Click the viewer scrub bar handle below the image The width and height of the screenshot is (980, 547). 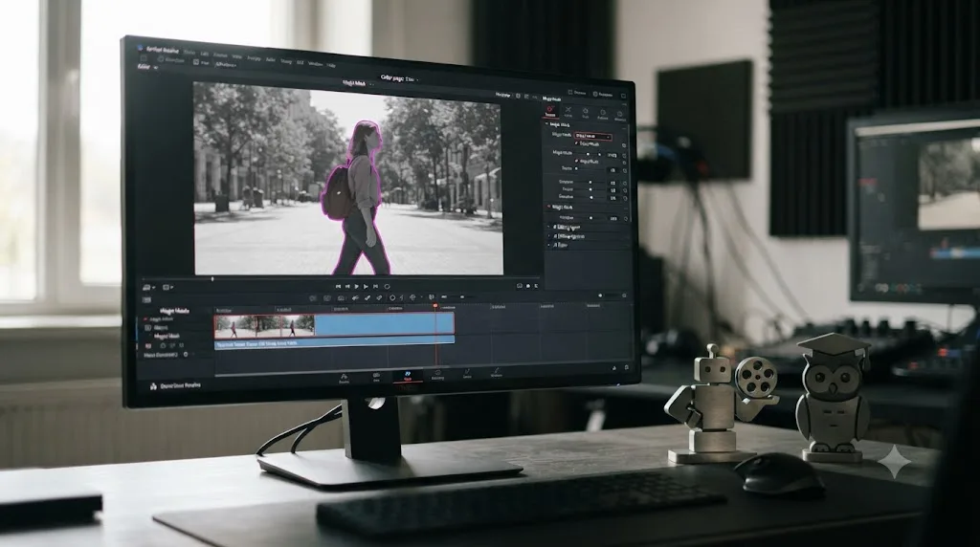[212, 279]
